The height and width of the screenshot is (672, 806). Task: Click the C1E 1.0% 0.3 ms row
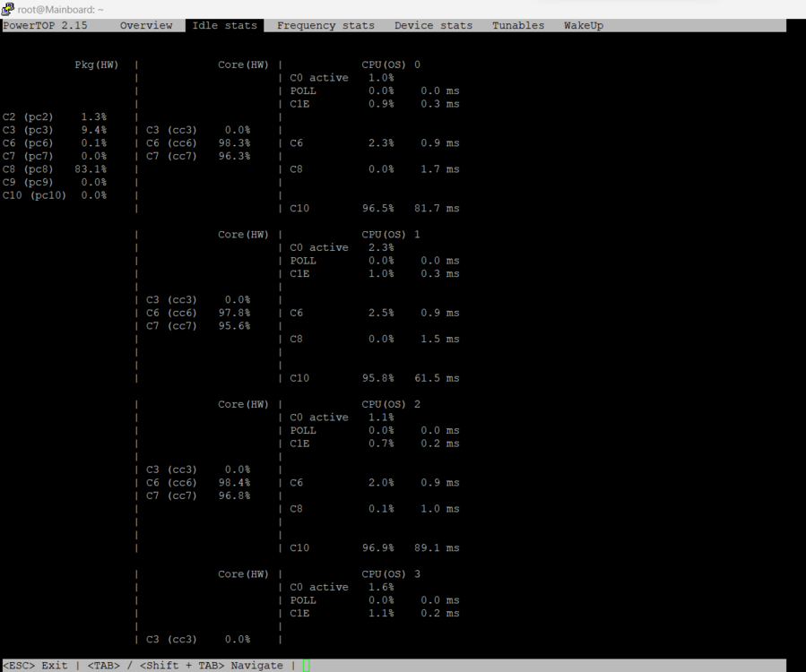pos(375,274)
